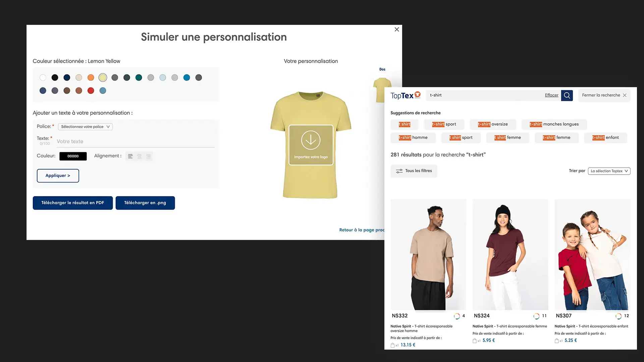Open the Tous les filtres panel

click(414, 171)
